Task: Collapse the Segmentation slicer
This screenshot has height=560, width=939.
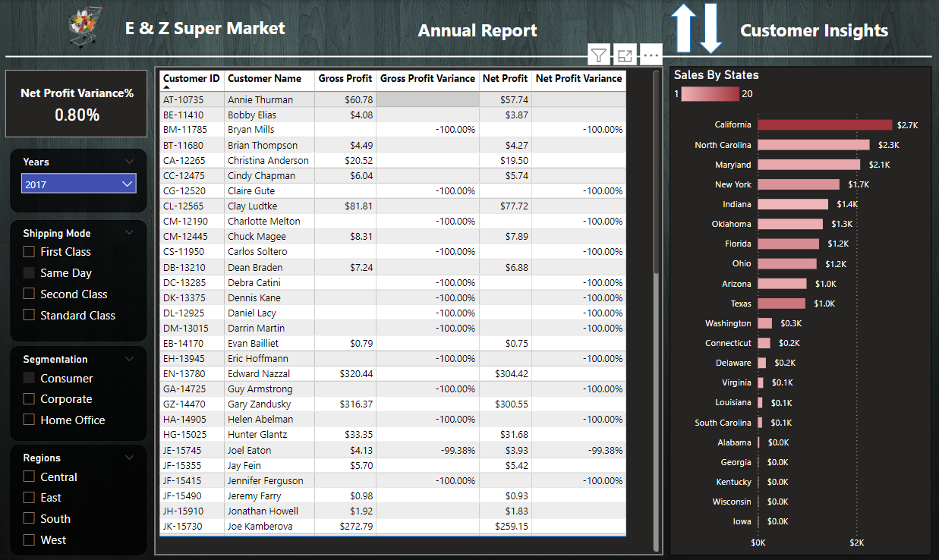Action: click(x=129, y=358)
